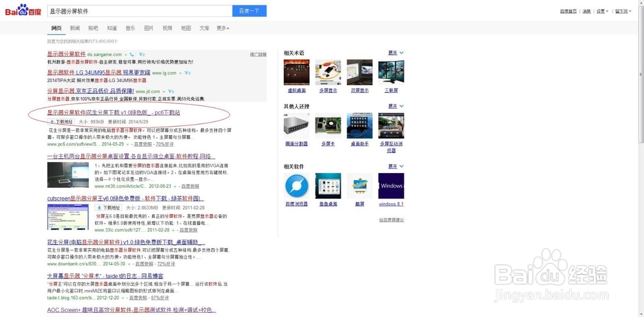This screenshot has height=317, width=644.
Task: Click the 鱼鱼桌面 app icon
Action: point(328,186)
